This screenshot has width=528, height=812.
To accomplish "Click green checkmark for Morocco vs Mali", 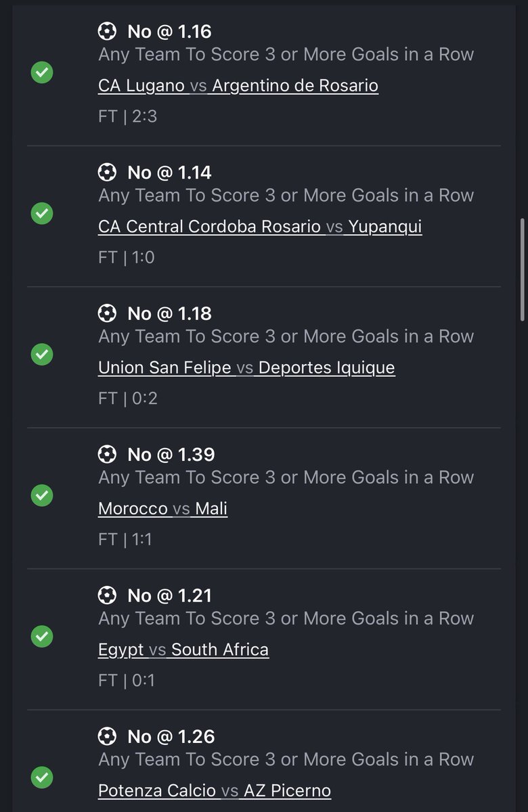I will coord(42,495).
